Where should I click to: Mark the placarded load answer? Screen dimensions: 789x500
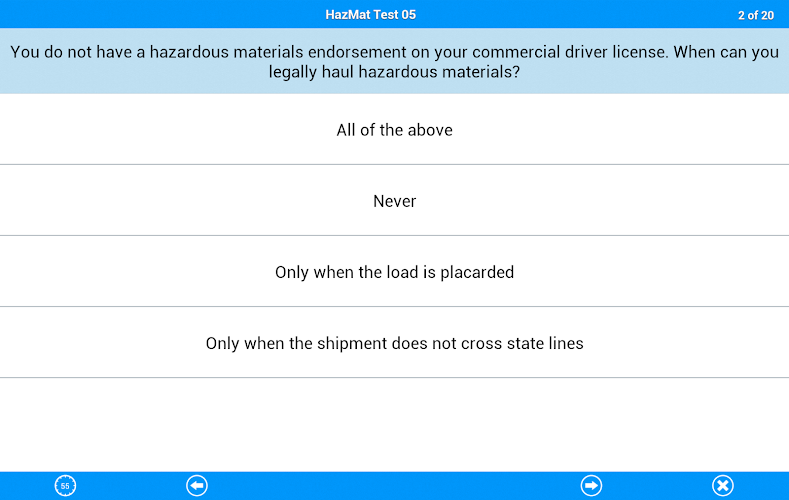coord(394,272)
